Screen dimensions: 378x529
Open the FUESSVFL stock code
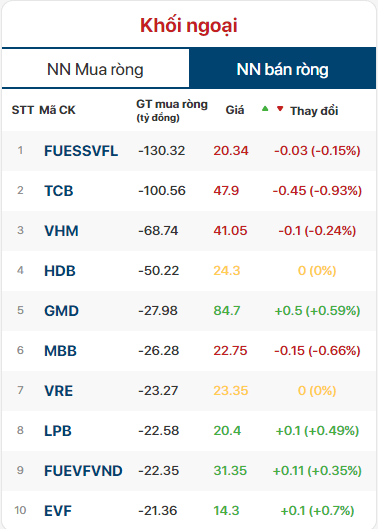coord(81,150)
